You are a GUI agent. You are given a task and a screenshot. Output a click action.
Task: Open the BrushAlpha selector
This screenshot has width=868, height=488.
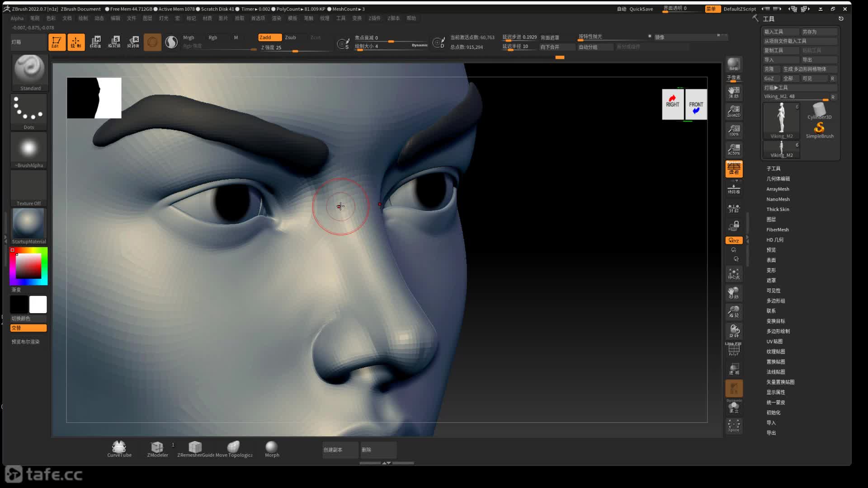point(28,150)
